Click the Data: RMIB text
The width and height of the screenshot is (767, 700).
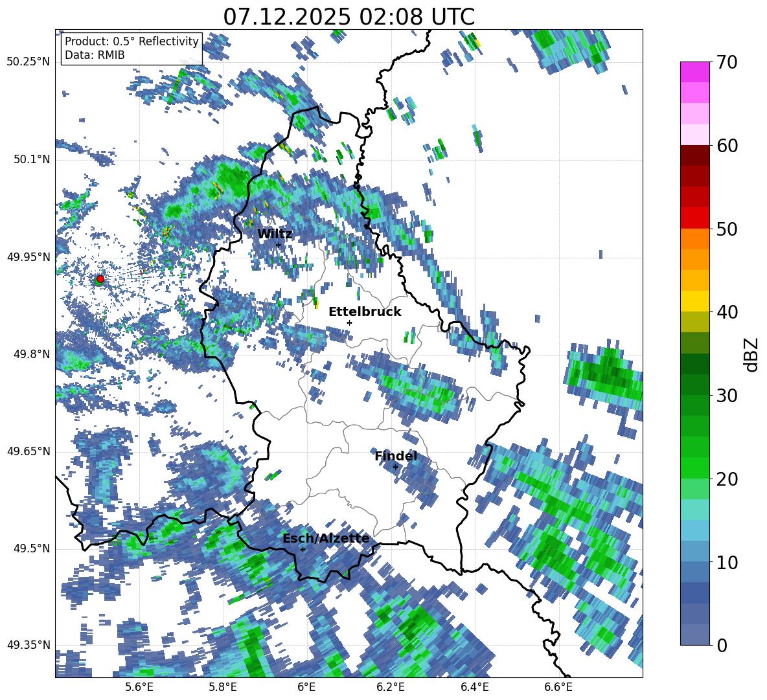[x=95, y=55]
